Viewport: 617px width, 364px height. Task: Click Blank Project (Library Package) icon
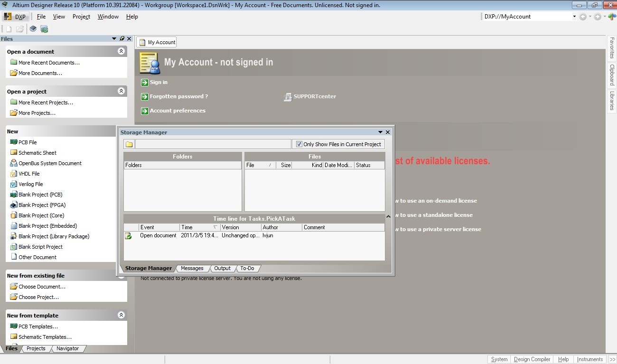click(14, 236)
